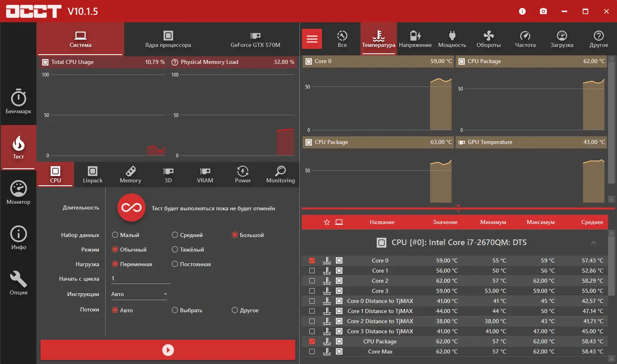
Task: Click the red splitter handle between panels
Action: click(458, 209)
